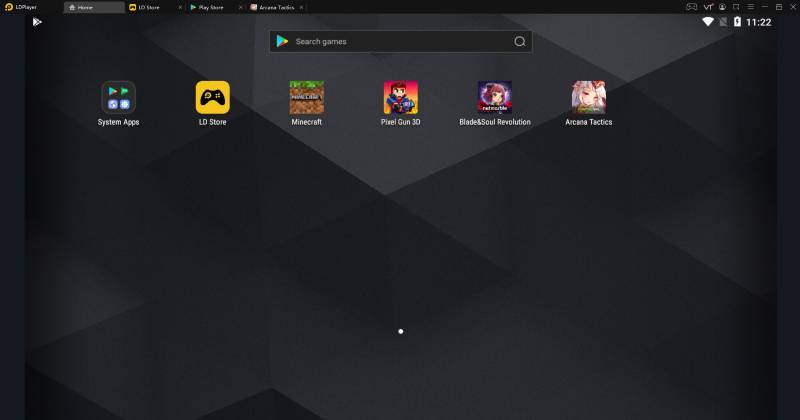Switch to the Home tab
This screenshot has height=420, width=800.
coord(94,7)
